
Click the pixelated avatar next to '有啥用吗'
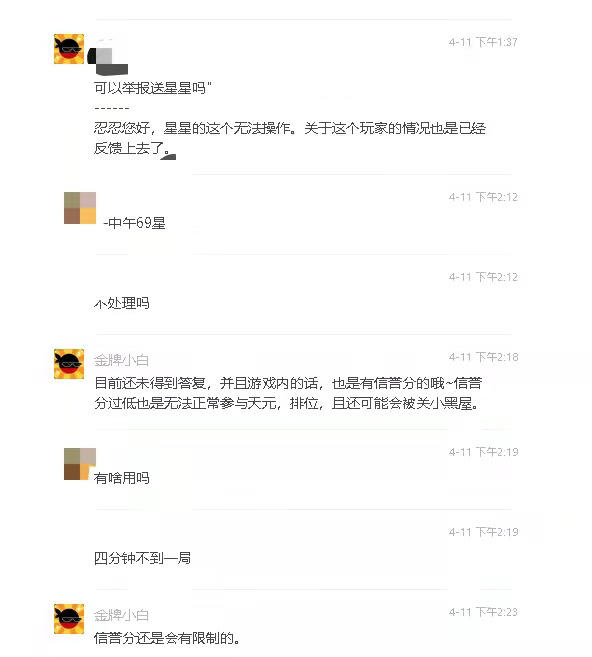(80, 464)
